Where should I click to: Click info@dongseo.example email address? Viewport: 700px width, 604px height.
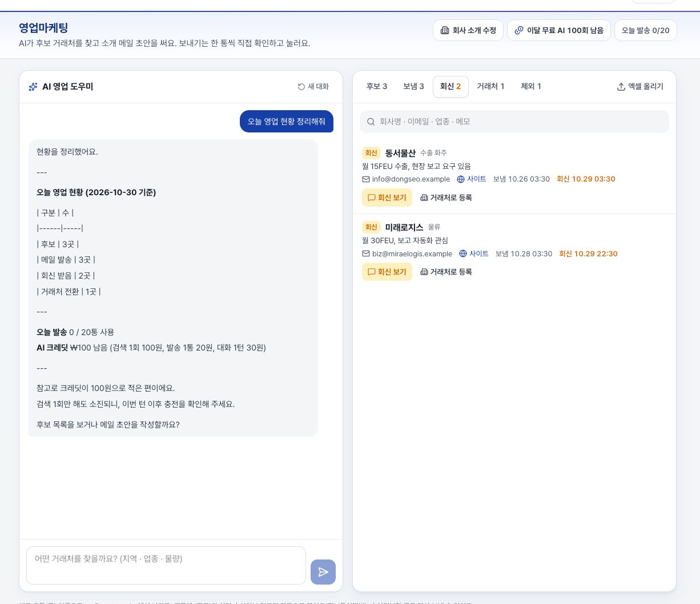click(411, 179)
